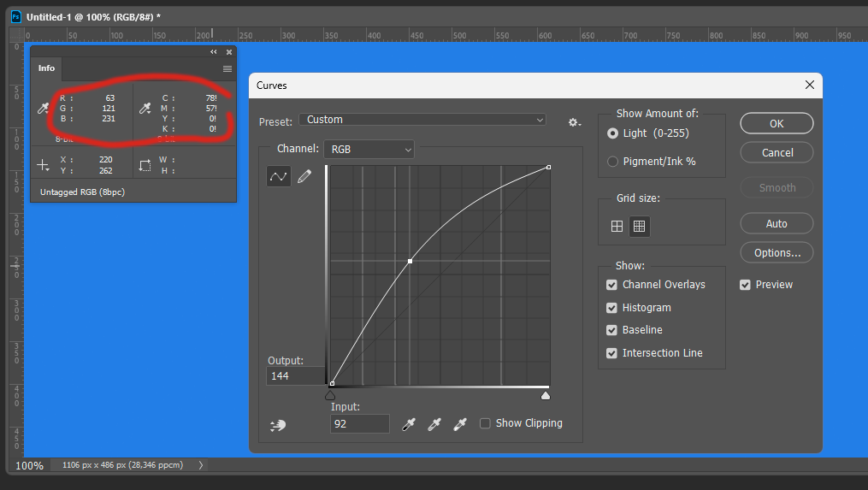
Task: Uncheck Intersection Line
Action: coord(611,353)
